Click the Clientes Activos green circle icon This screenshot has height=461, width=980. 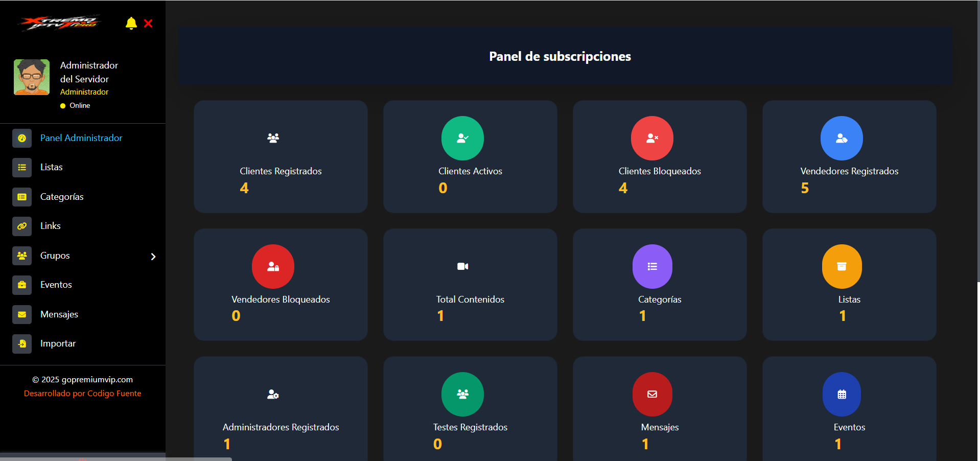click(x=462, y=138)
